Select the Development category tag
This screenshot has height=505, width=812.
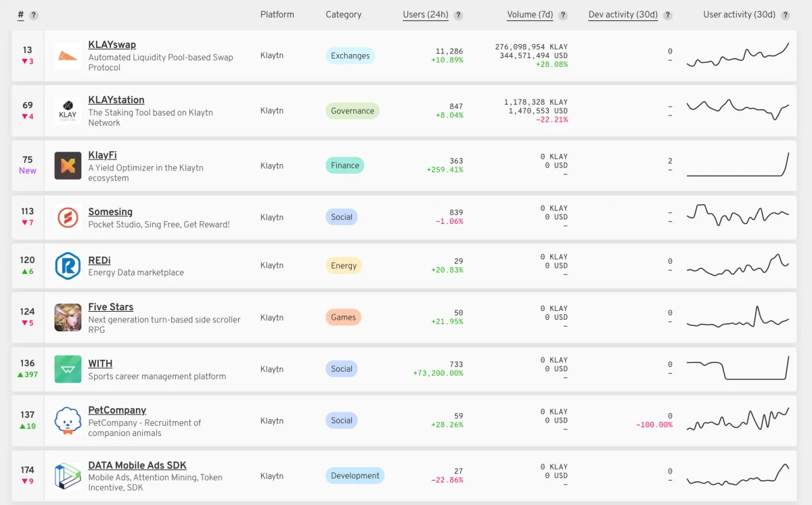pyautogui.click(x=355, y=476)
